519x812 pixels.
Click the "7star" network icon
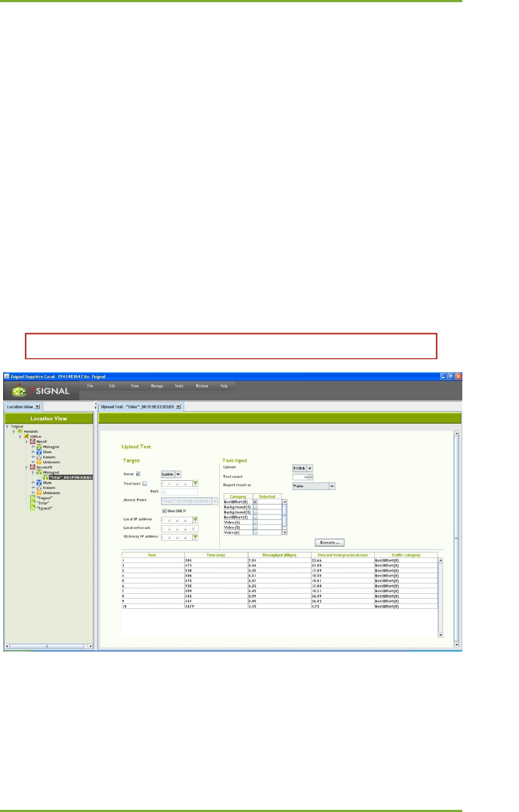tap(32, 503)
